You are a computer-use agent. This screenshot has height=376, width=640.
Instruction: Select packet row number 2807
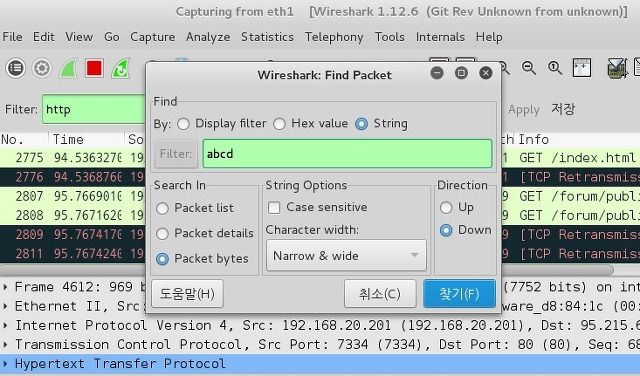click(x=320, y=196)
